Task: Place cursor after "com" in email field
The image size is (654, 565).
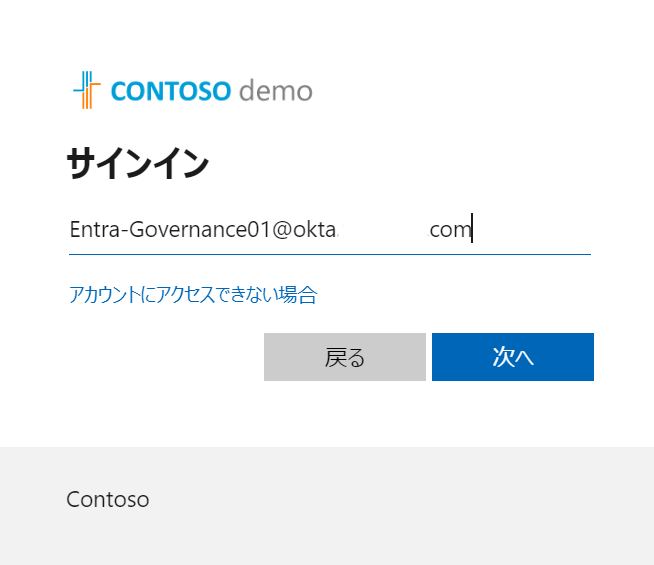Action: [471, 229]
